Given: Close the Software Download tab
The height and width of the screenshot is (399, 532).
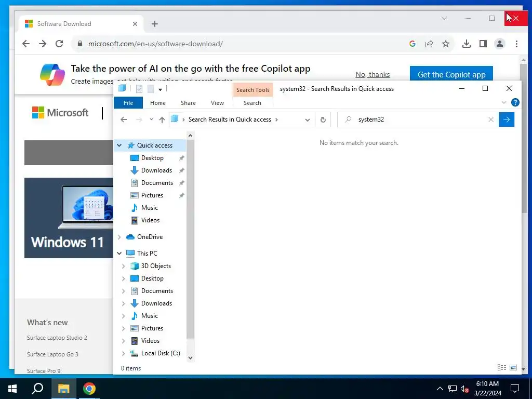Looking at the screenshot, I should pos(135,24).
